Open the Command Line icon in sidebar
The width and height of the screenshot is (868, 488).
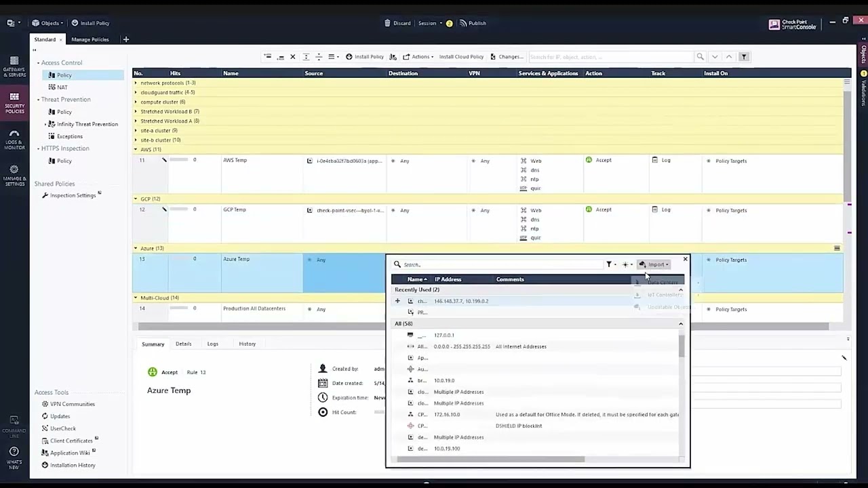[x=14, y=426]
